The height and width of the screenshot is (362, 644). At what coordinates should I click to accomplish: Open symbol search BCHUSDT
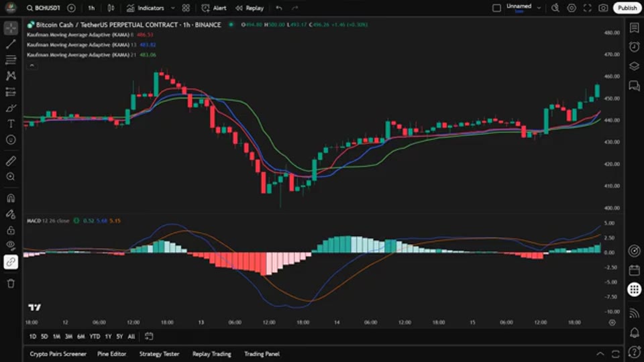(x=44, y=8)
